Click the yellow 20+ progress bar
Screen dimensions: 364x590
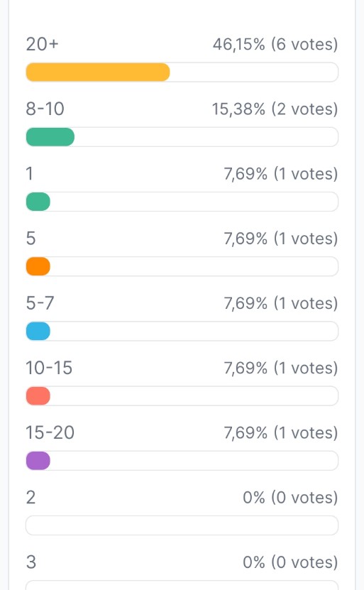point(98,72)
